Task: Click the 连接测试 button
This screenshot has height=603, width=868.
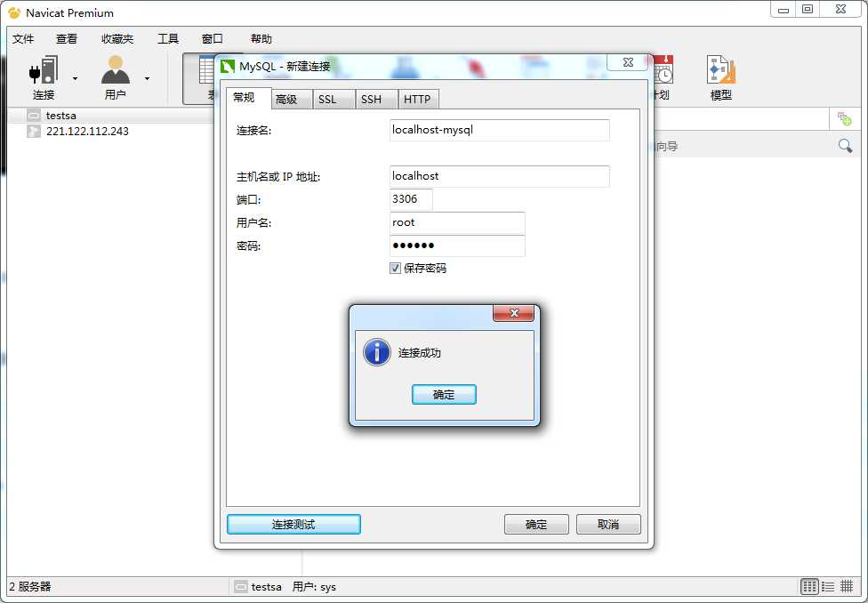Action: (293, 524)
